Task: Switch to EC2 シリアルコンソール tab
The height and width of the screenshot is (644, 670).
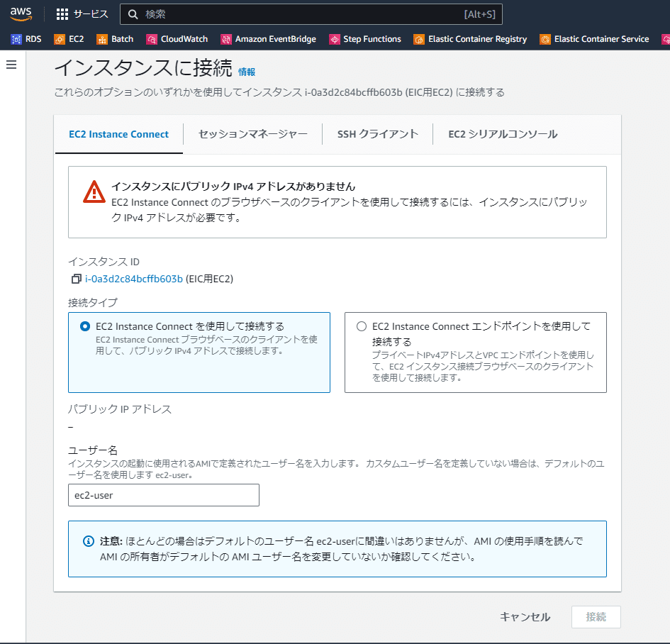Action: click(503, 134)
